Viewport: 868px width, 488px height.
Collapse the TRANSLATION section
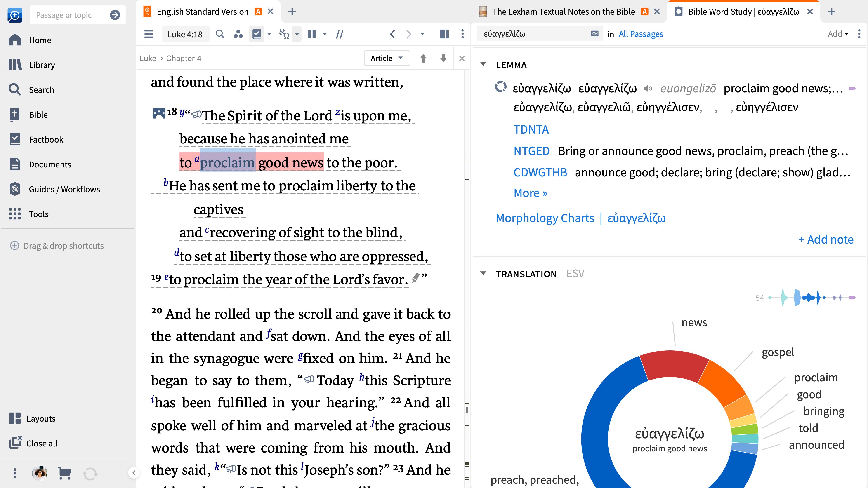pos(483,273)
